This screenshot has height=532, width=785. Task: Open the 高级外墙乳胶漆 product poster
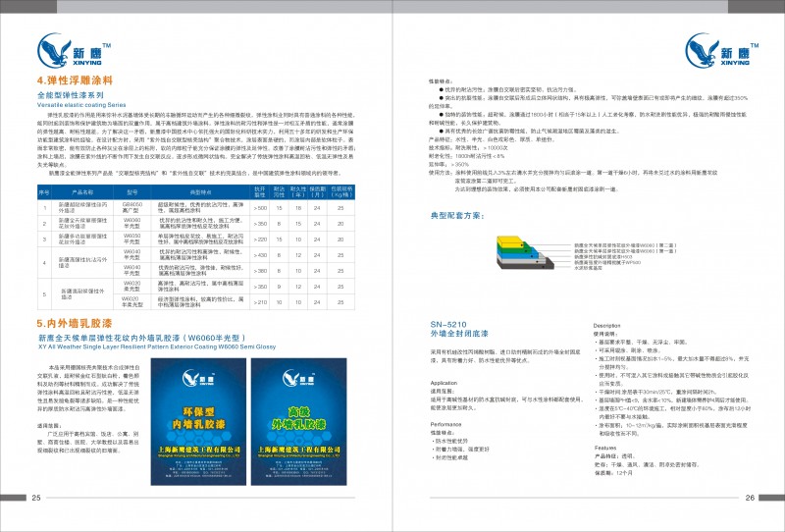299,422
